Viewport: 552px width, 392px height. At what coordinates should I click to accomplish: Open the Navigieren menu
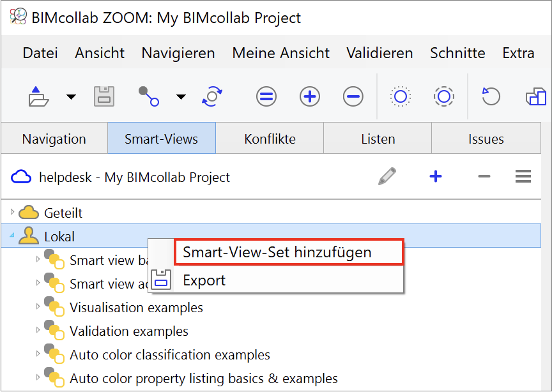coord(178,53)
